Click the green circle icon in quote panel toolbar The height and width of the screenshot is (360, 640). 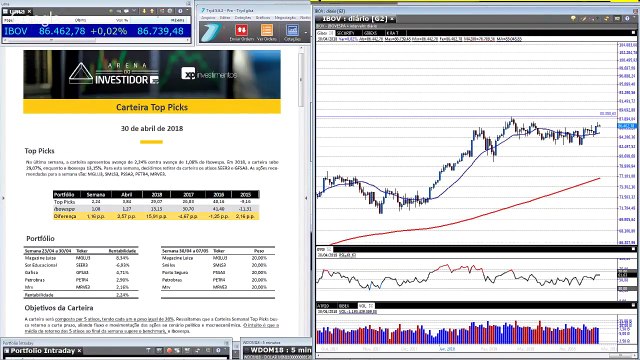click(111, 11)
